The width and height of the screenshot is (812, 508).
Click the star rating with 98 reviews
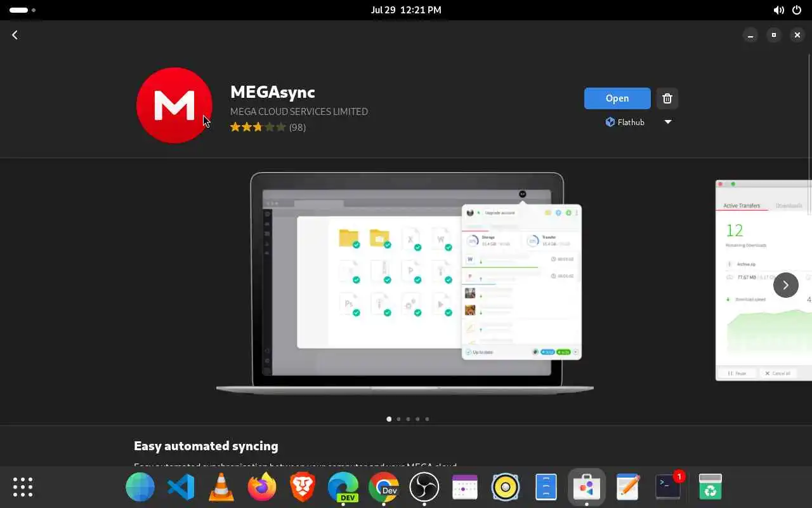pyautogui.click(x=268, y=127)
